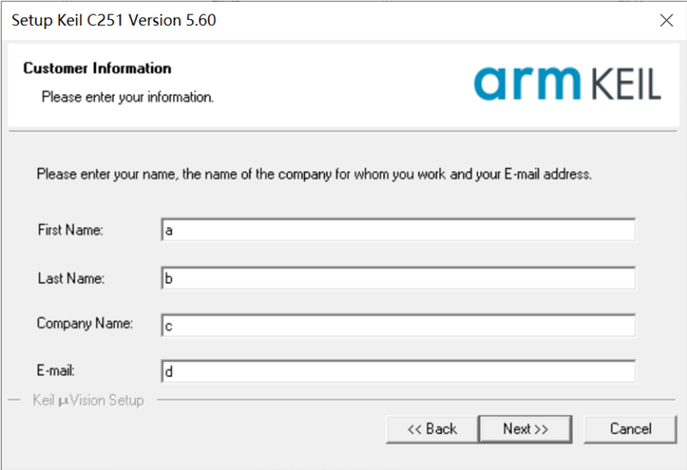This screenshot has width=687, height=470.
Task: Click the 'Keil µVision Setup' caption
Action: (89, 400)
